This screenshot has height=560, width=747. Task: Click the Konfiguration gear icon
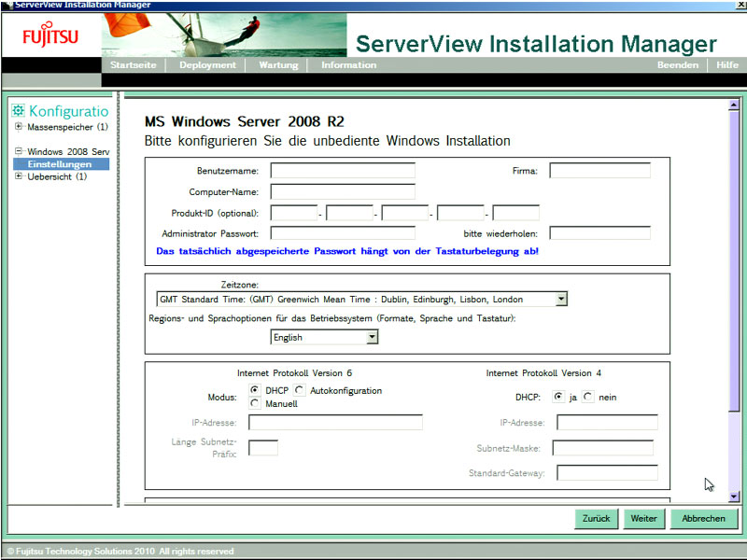[18, 110]
